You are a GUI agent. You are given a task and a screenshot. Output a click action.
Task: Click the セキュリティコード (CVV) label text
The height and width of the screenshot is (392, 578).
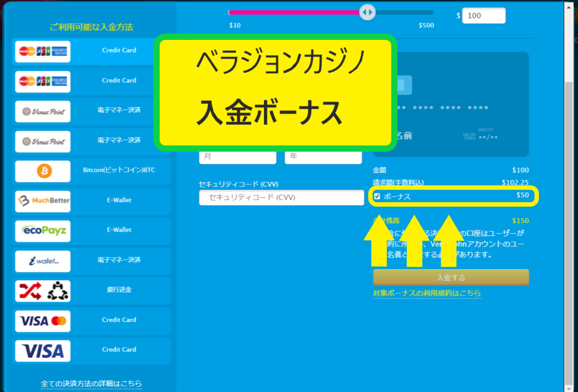click(x=238, y=184)
